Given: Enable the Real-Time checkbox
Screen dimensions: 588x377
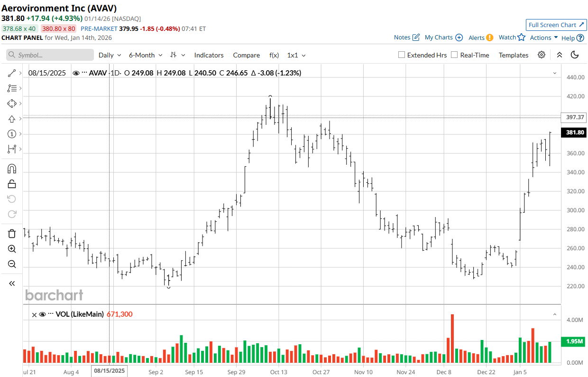Looking at the screenshot, I should 454,55.
